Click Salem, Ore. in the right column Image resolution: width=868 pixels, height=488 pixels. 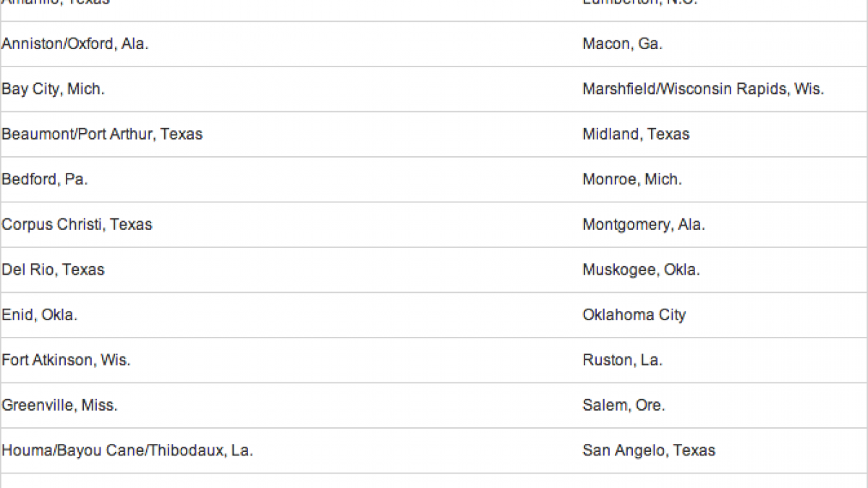624,406
